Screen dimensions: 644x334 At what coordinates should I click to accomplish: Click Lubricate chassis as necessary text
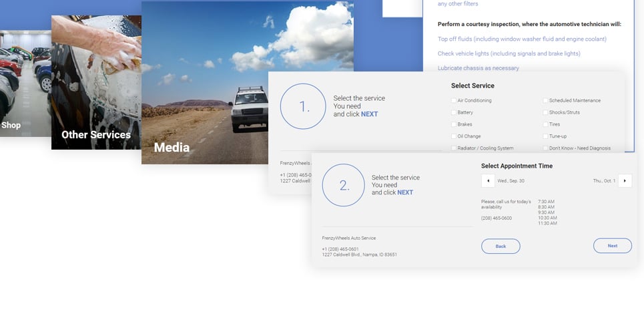pyautogui.click(x=478, y=68)
